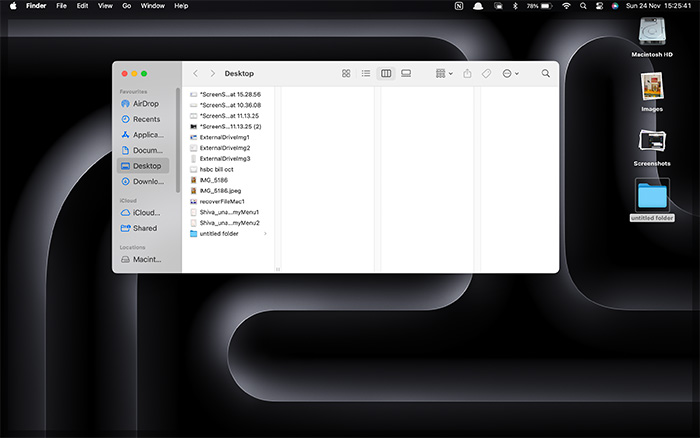The height and width of the screenshot is (438, 700).
Task: Go back with the left chevron
Action: [195, 73]
